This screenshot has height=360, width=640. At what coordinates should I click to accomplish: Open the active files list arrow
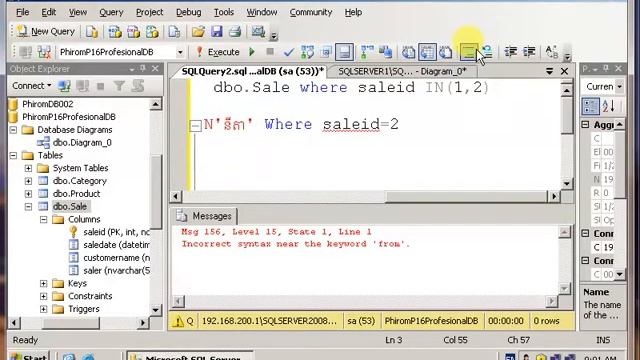[549, 71]
